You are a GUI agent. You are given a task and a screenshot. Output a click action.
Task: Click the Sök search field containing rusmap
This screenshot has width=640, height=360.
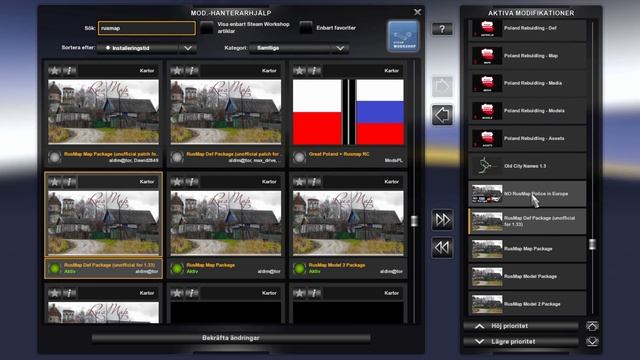click(147, 28)
